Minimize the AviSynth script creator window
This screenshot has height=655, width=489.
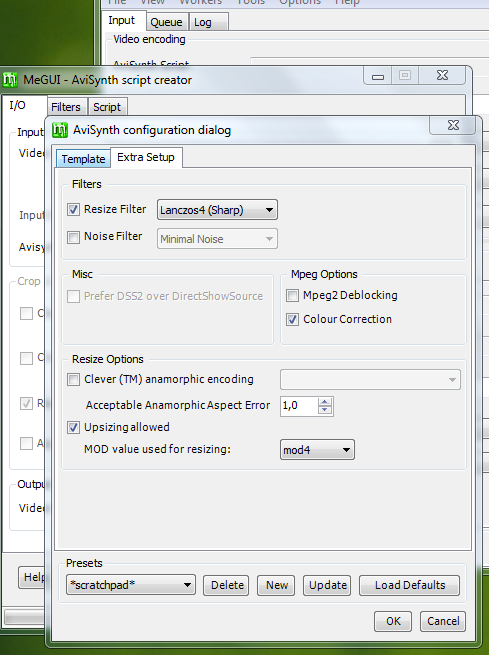coord(378,76)
